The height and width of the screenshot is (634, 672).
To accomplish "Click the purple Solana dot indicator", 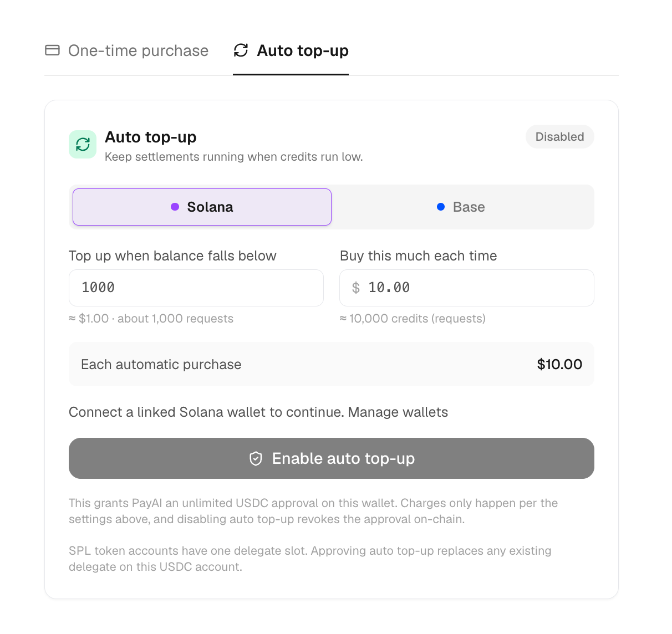I will point(175,207).
